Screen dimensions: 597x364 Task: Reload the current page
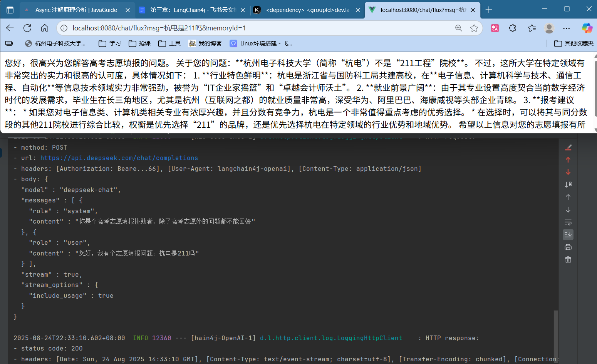27,28
